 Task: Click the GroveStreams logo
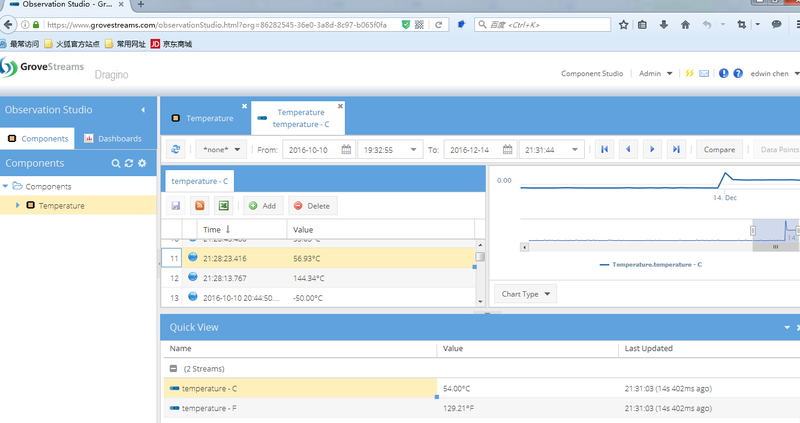pyautogui.click(x=43, y=67)
